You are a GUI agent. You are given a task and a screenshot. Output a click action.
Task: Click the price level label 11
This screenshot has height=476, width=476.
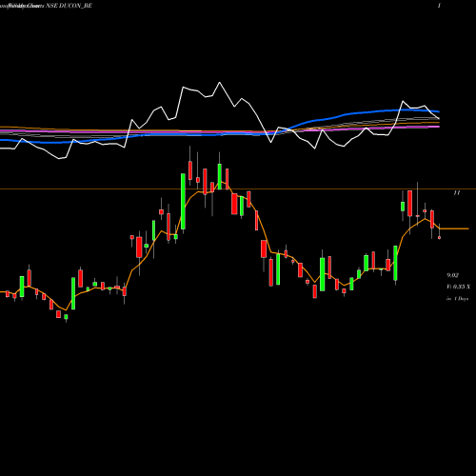coord(457,192)
